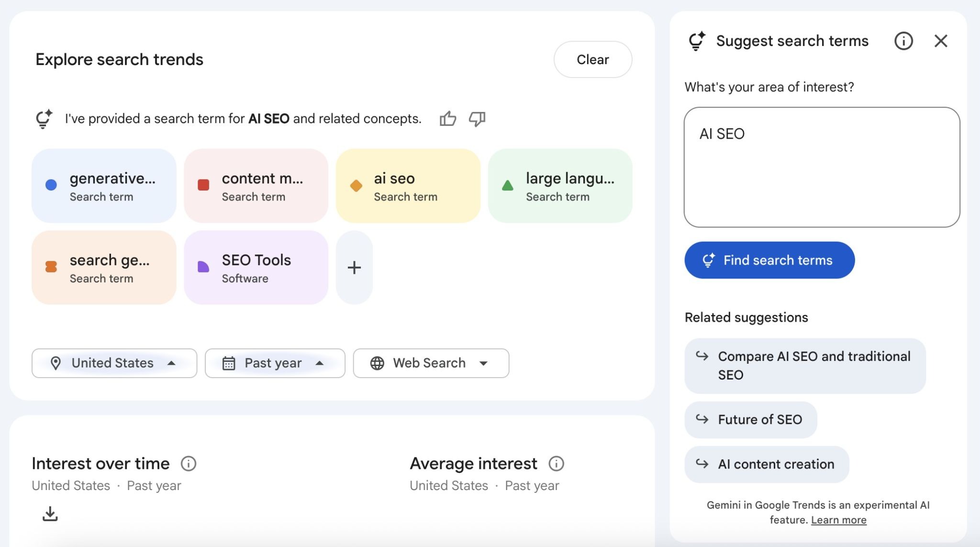Open the info tooltip beside Average interest

click(x=556, y=463)
